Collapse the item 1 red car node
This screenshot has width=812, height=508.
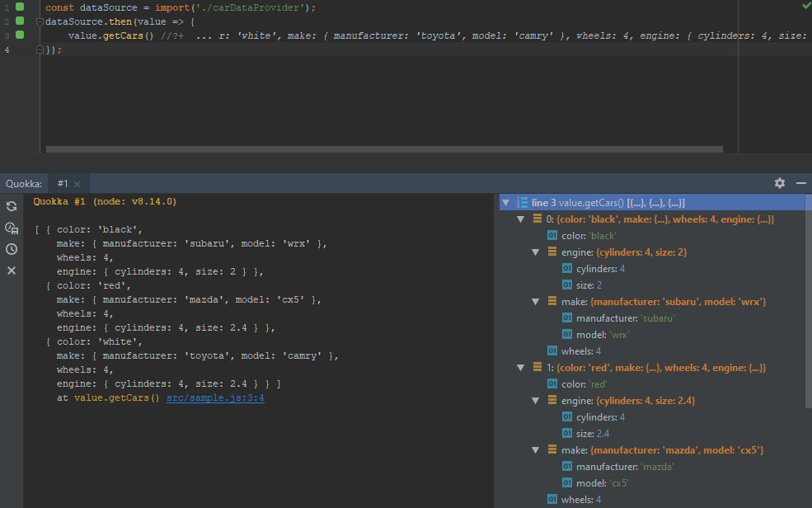pos(520,368)
